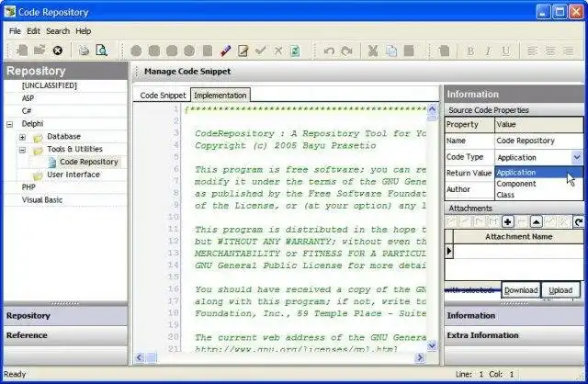Click the Undo arrow icon
This screenshot has width=588, height=384.
(x=329, y=51)
